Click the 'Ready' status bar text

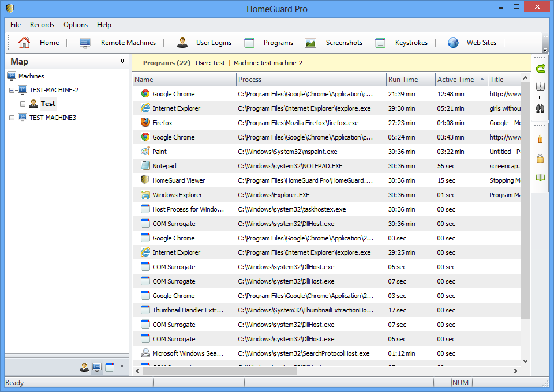click(x=14, y=382)
